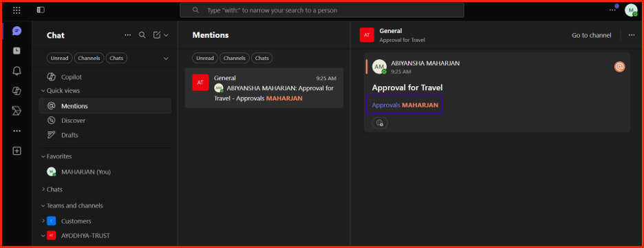
Task: Click the search icon in Chat pane
Action: tap(142, 35)
